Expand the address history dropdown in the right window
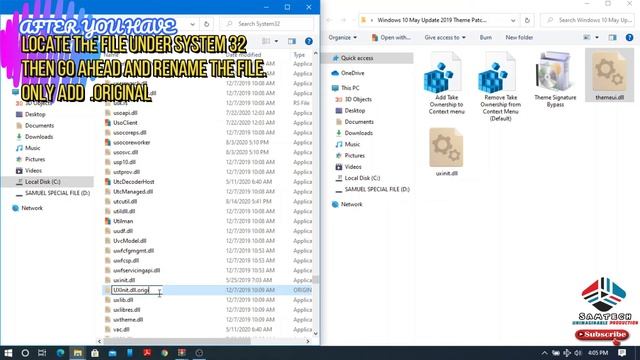This screenshot has width=640, height=360. pos(513,20)
